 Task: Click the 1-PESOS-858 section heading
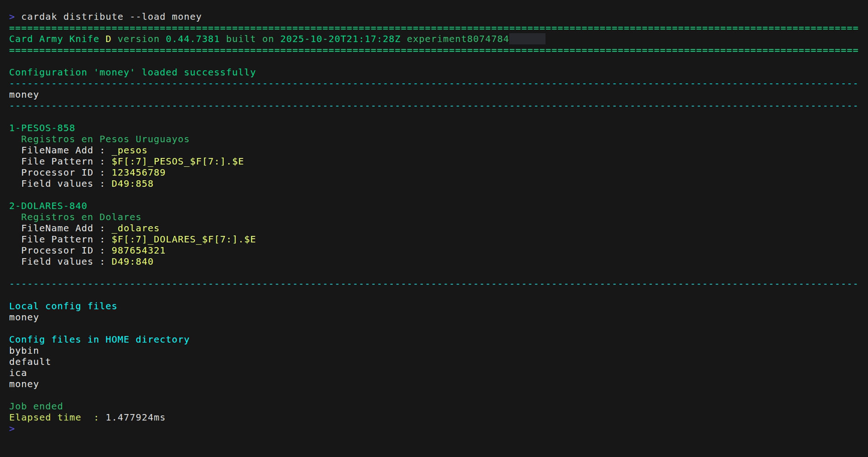click(42, 128)
